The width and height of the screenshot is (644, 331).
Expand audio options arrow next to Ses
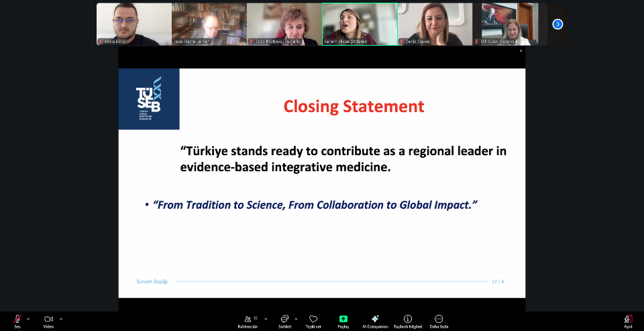[x=28, y=319]
